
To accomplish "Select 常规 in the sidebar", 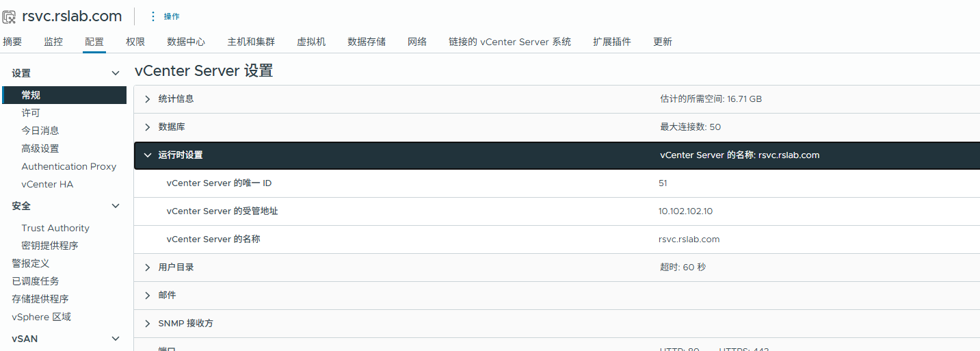I will (64, 95).
